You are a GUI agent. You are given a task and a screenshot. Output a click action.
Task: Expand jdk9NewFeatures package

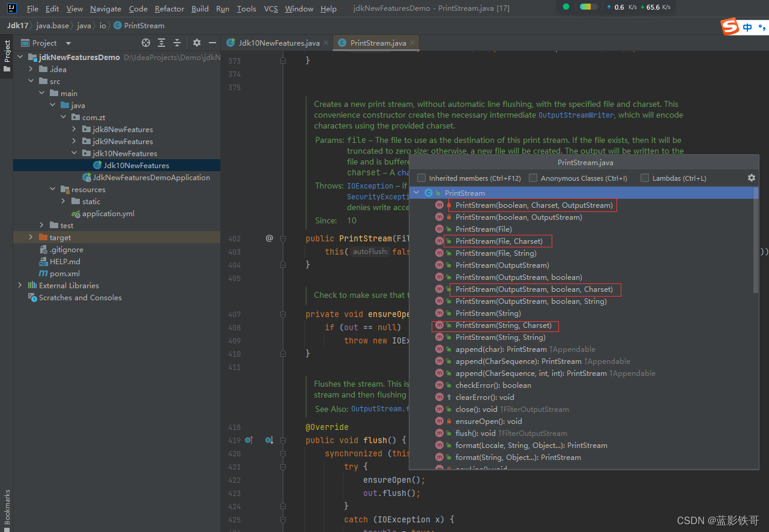[74, 141]
